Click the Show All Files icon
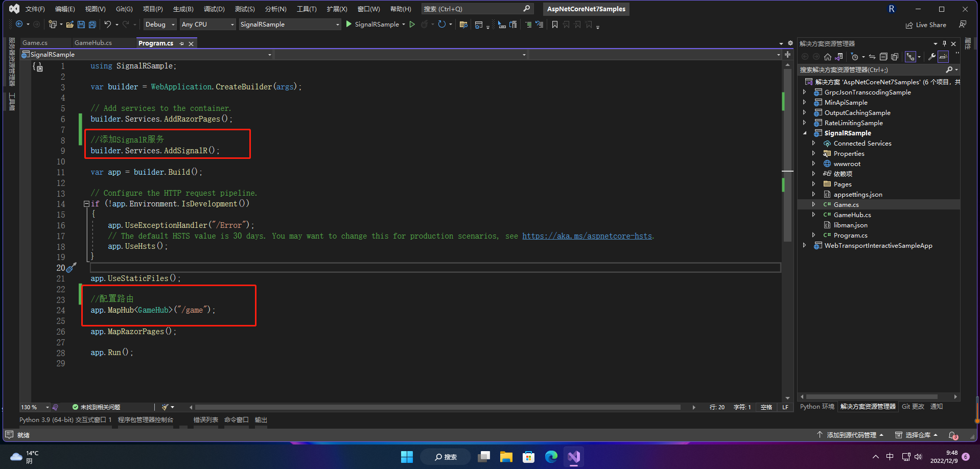Viewport: 980px width, 469px height. pyautogui.click(x=895, y=57)
